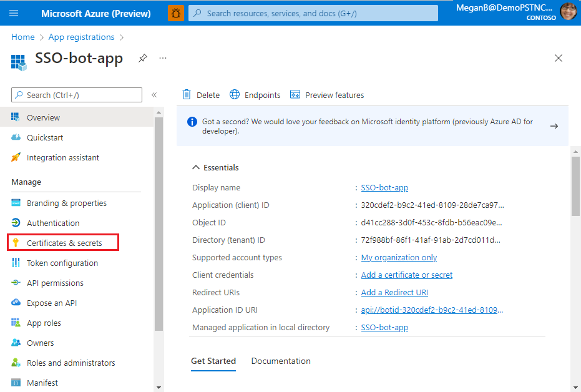The width and height of the screenshot is (581, 392).
Task: Click Add a certificate or secret
Action: 406,275
